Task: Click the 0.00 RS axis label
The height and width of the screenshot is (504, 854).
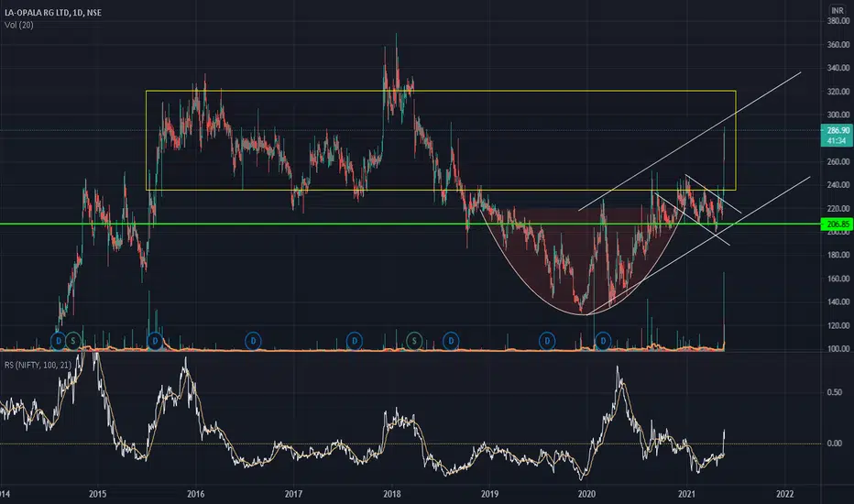Action: [x=835, y=444]
